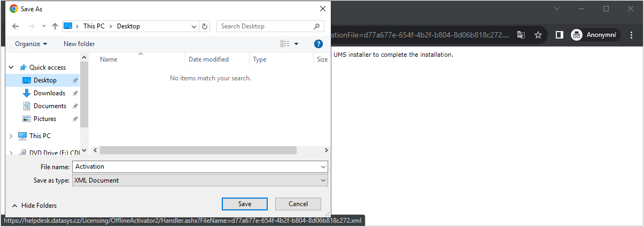The width and height of the screenshot is (644, 227).
Task: Open the Organize dropdown menu
Action: pyautogui.click(x=31, y=44)
